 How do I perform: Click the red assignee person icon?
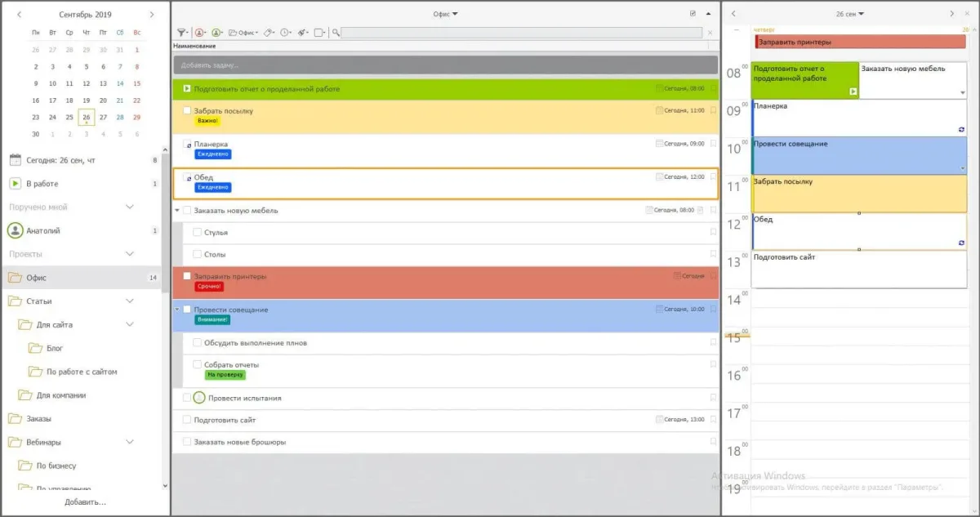click(x=199, y=33)
